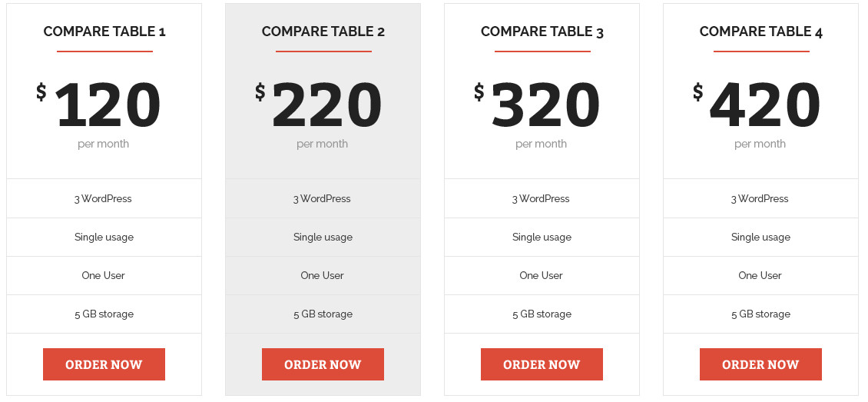868x402 pixels.
Task: Select the Compare Table 3 heading
Action: pyautogui.click(x=542, y=32)
